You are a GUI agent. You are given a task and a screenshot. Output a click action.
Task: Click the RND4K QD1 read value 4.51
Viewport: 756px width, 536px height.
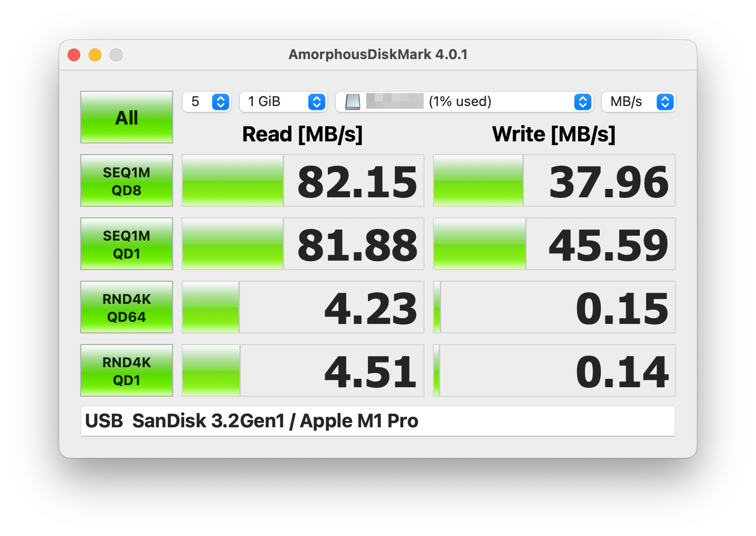coord(371,371)
